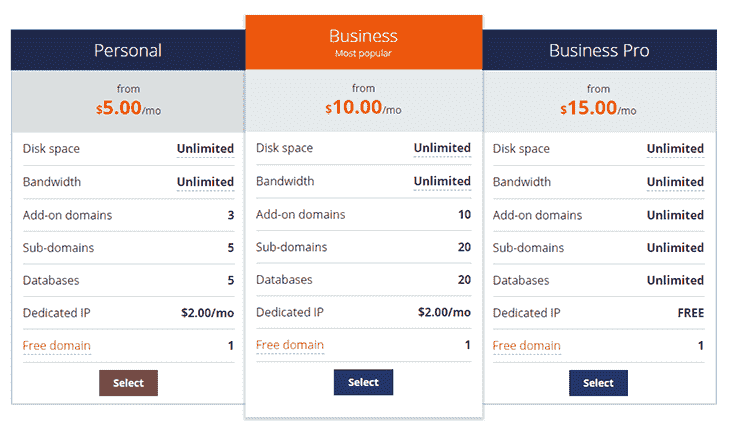Open Free domain link in Business Pro plan

pos(527,345)
